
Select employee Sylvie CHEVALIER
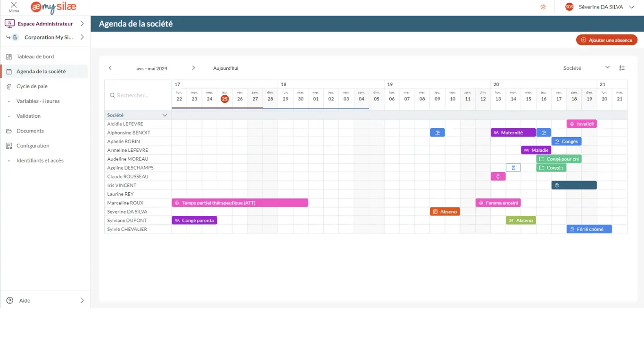[127, 229]
